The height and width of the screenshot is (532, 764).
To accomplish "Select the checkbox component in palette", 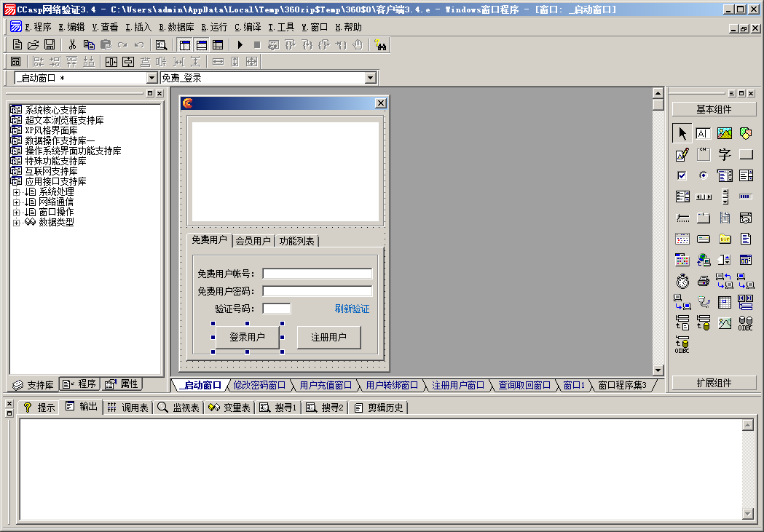I will pos(682,175).
